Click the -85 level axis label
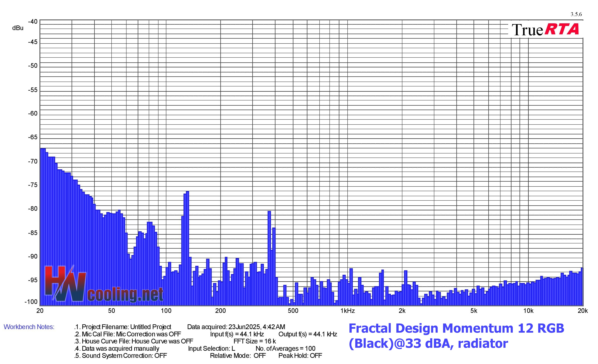 (33, 233)
